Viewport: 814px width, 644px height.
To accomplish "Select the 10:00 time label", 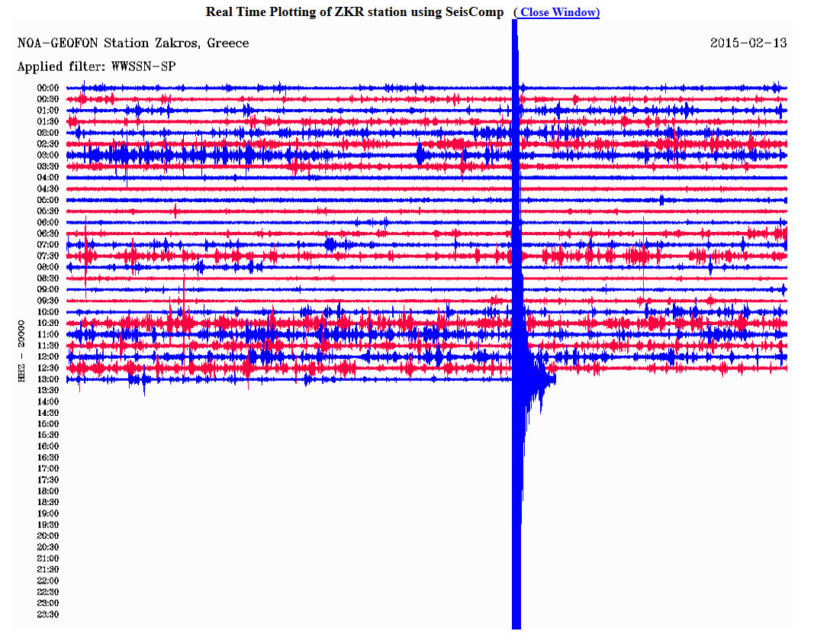I will pos(48,312).
